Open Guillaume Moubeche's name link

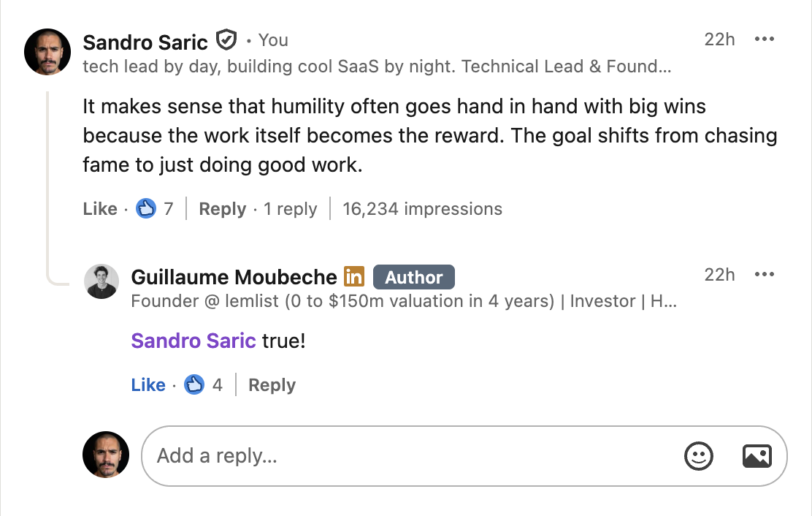pyautogui.click(x=234, y=277)
